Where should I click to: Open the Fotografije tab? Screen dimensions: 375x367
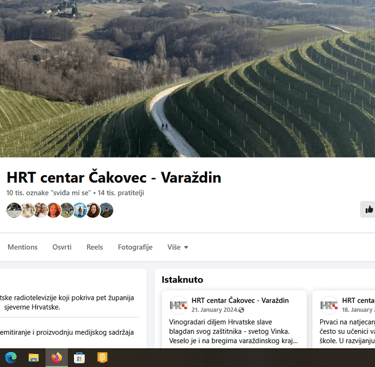135,247
